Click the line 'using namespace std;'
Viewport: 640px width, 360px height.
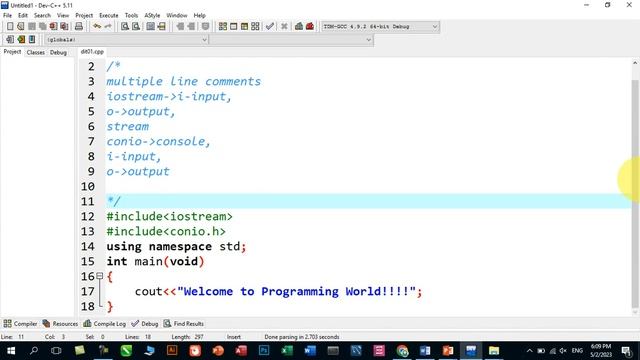coord(176,247)
